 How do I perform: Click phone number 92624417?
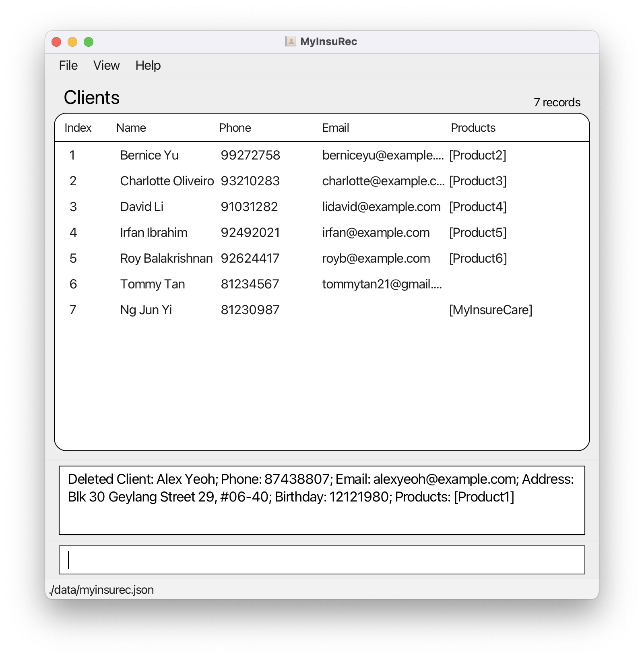250,258
